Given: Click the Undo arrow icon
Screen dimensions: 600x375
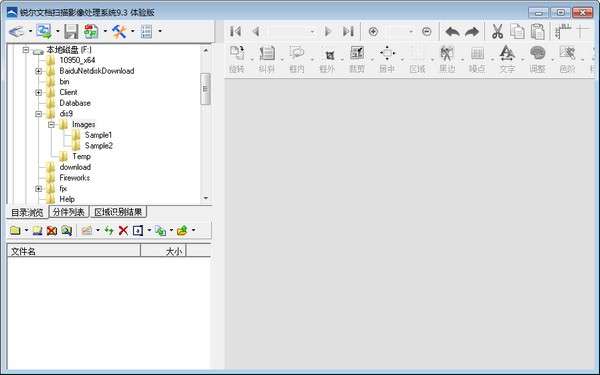Looking at the screenshot, I should coord(453,31).
